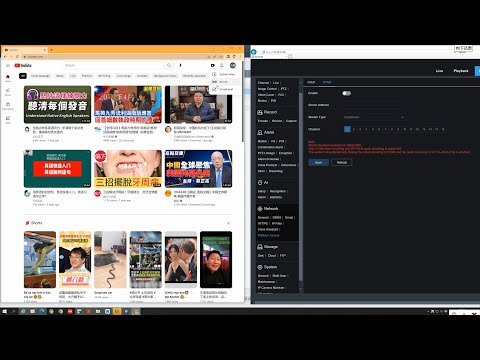
Task: Open Subscriptions in YouTube sidebar
Action: click(8, 106)
